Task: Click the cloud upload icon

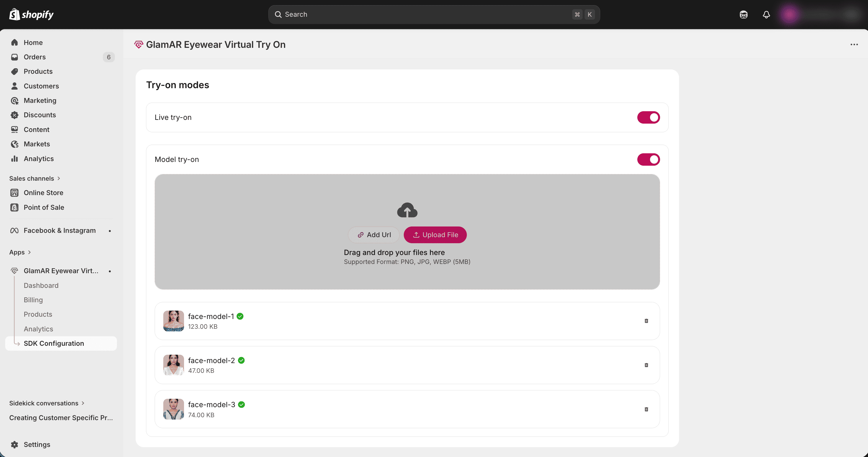Action: [407, 210]
